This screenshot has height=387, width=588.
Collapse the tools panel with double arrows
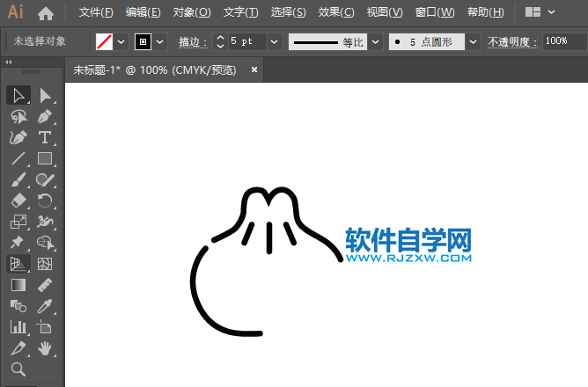[9, 62]
